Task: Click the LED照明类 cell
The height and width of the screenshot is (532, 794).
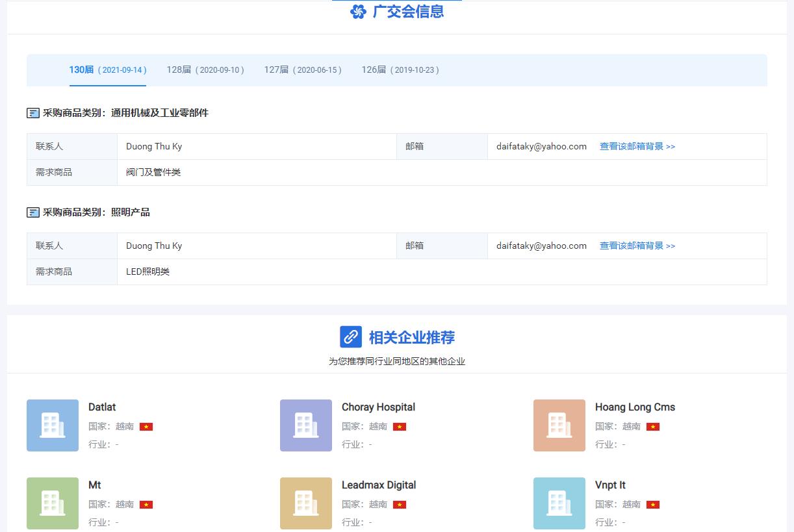Action: click(x=147, y=272)
